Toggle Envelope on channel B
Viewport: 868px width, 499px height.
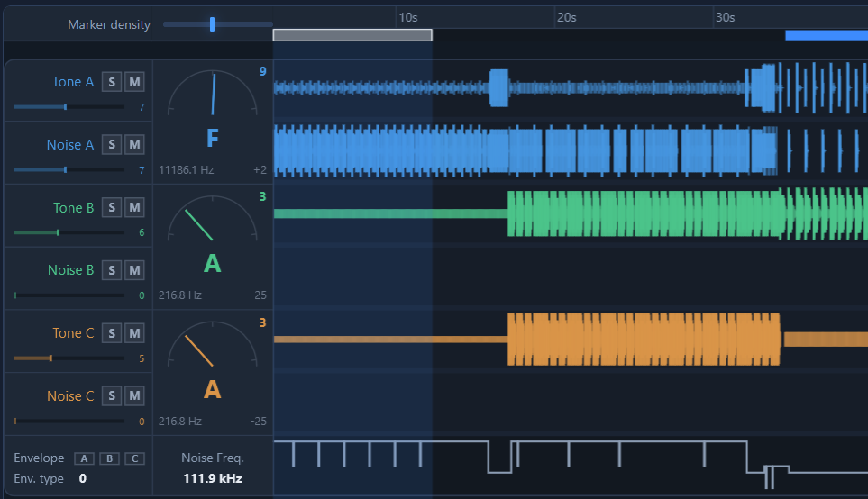click(x=110, y=458)
